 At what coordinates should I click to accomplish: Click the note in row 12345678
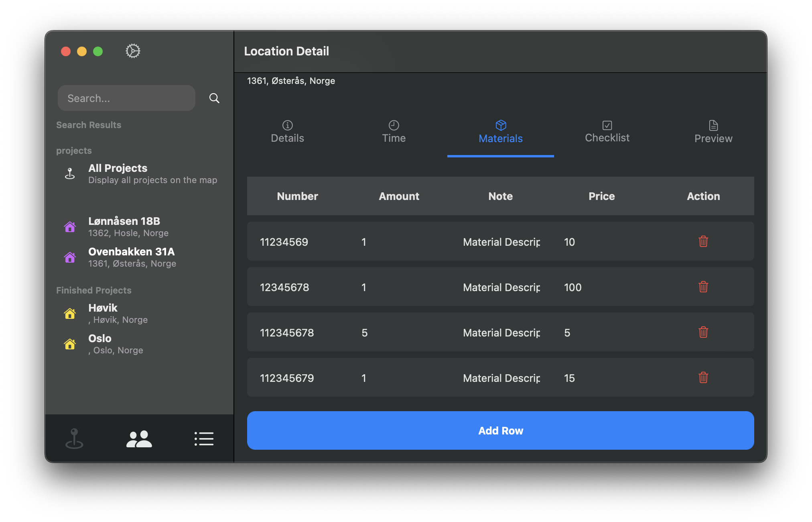coord(501,287)
